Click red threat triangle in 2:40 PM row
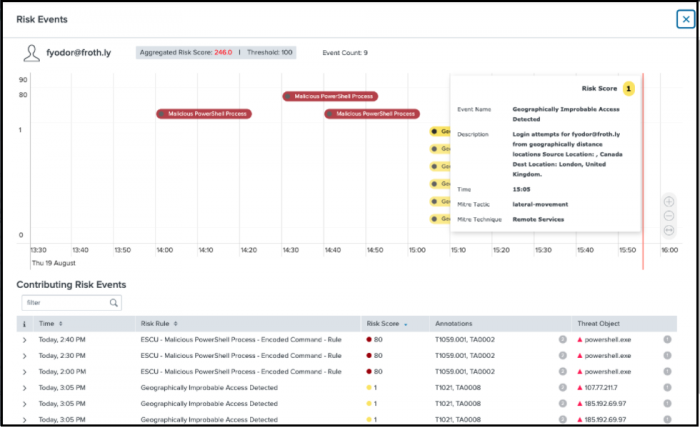The height and width of the screenshot is (428, 700). click(580, 340)
